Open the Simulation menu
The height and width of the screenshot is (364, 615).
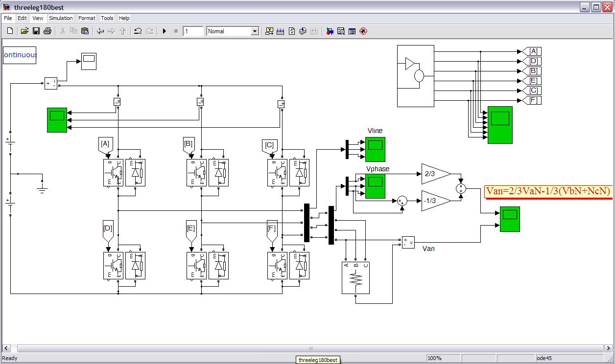pos(61,18)
